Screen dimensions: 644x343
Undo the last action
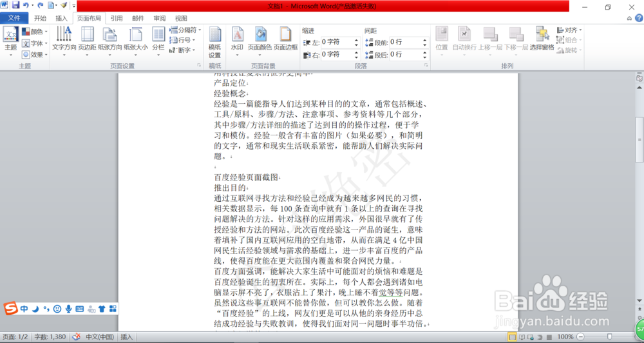pyautogui.click(x=26, y=5)
